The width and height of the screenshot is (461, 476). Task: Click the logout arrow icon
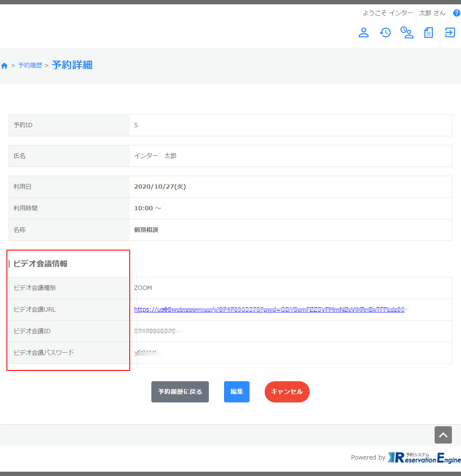[450, 32]
